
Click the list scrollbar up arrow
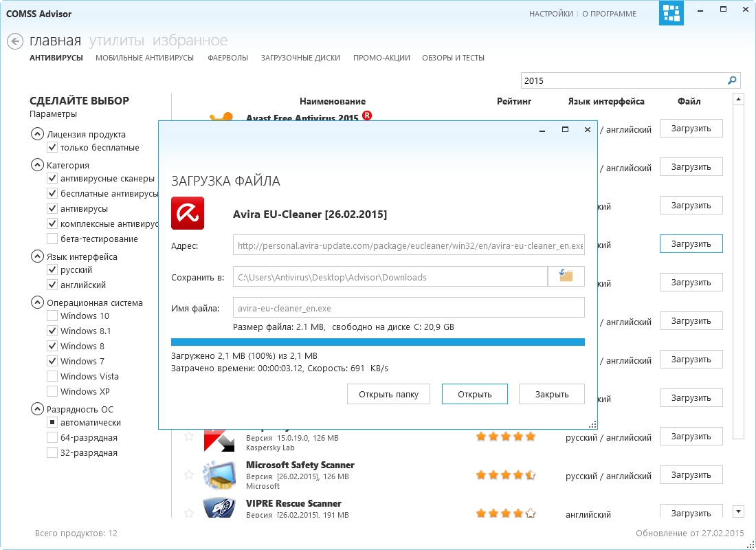(x=738, y=100)
